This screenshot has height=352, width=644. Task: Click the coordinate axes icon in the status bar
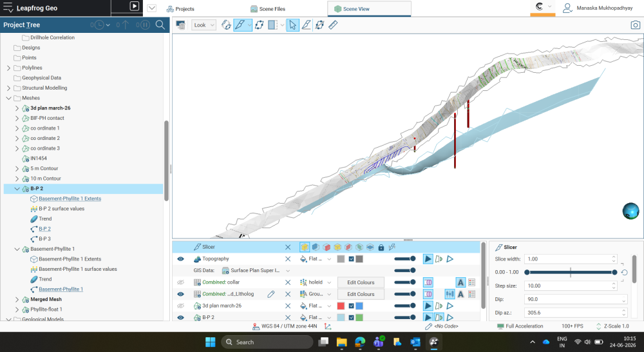pos(328,326)
